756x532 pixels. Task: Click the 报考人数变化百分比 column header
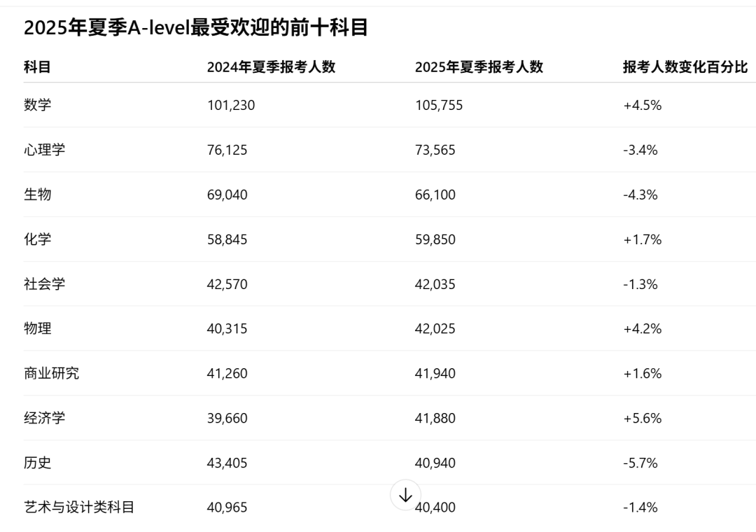coord(685,66)
